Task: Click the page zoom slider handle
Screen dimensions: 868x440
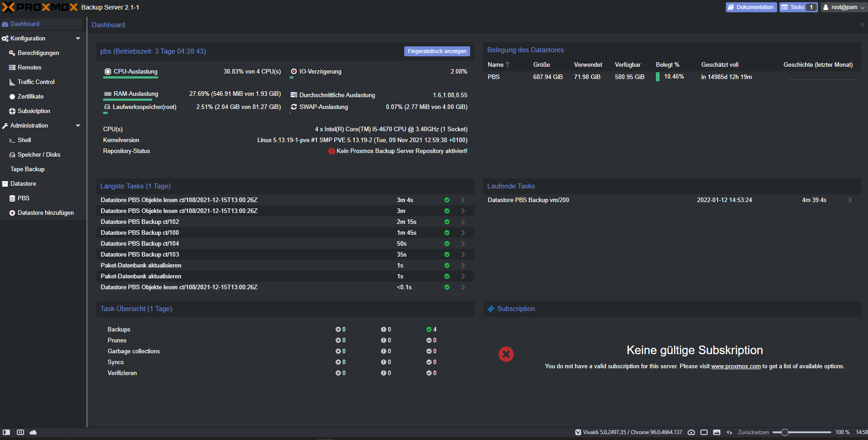Action: click(x=785, y=432)
